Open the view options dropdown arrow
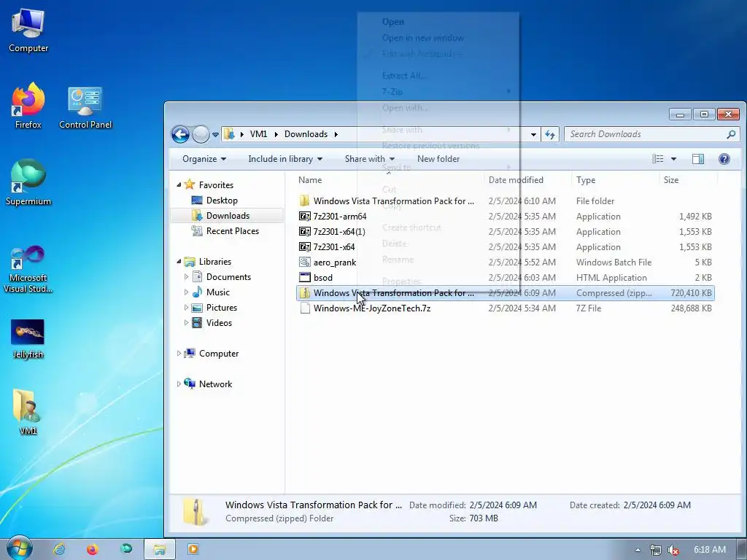 (x=673, y=159)
